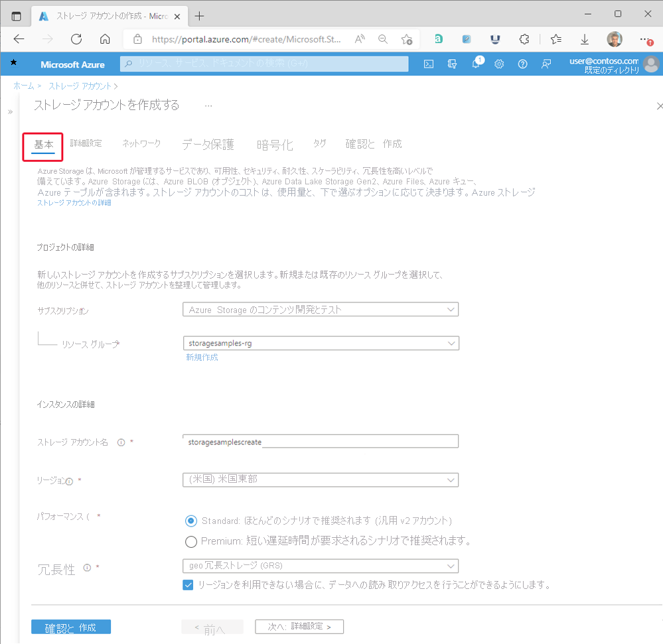
Task: Click the ホーム breadcrumb link
Action: click(x=24, y=86)
